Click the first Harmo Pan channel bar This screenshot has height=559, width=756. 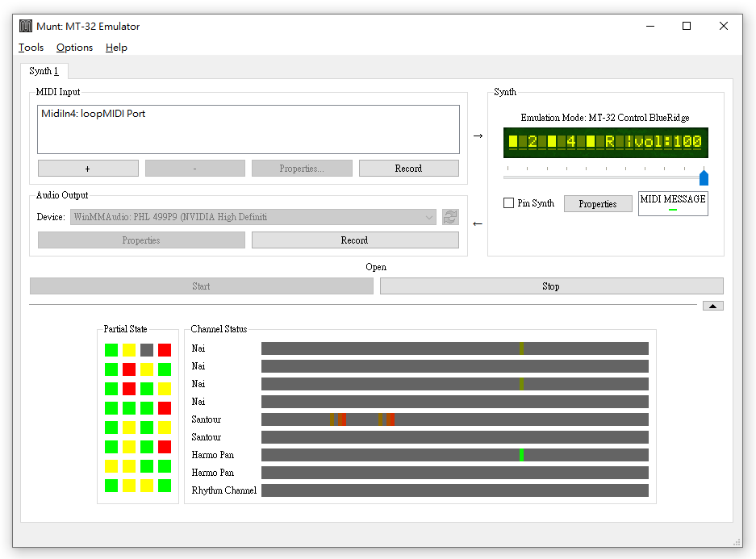[455, 455]
